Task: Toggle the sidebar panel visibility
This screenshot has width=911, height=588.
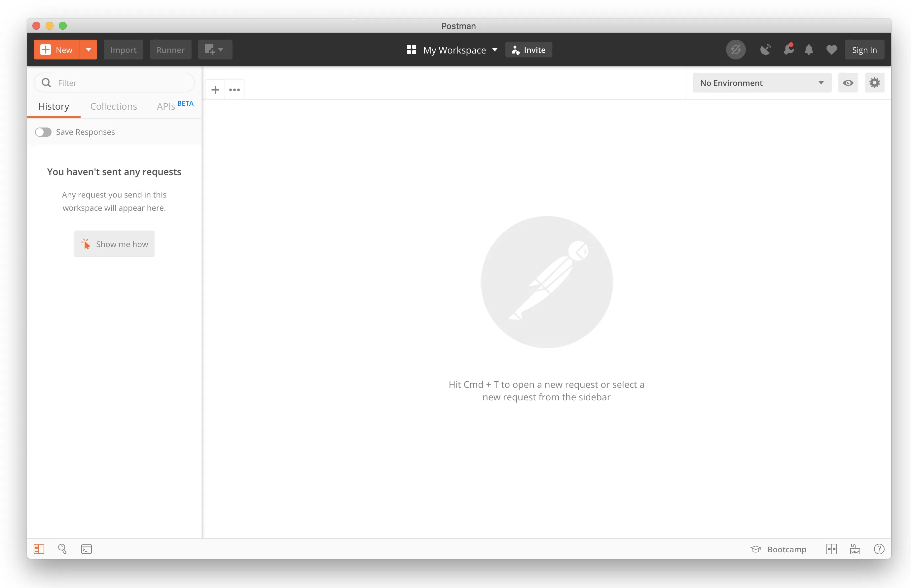Action: click(x=39, y=549)
